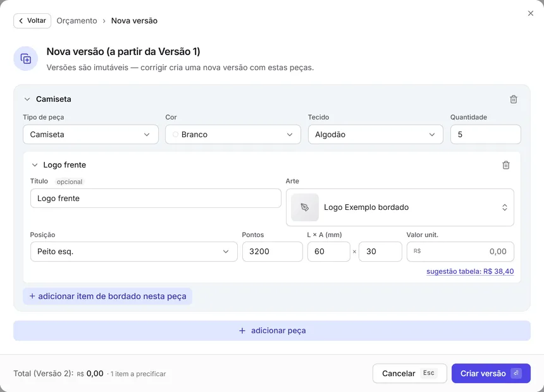Click the Arte thumbnail pen icon
Screen dimensions: 544x392
tap(305, 207)
